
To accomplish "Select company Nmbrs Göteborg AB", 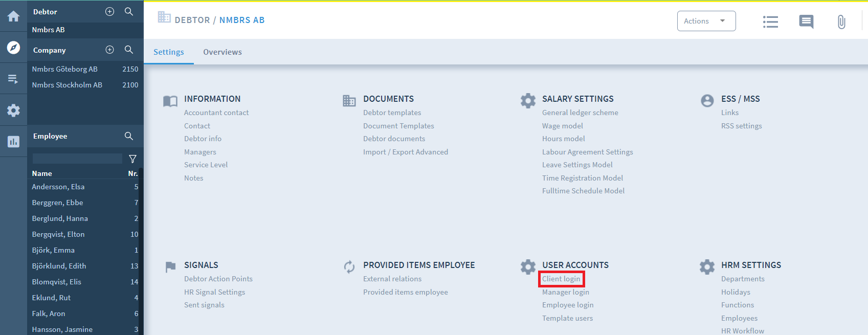I will click(x=85, y=69).
